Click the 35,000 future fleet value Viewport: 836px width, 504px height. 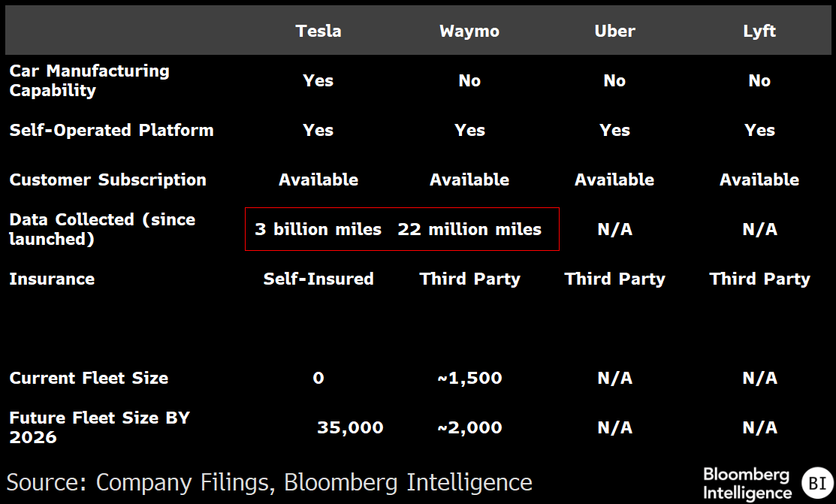(x=350, y=427)
